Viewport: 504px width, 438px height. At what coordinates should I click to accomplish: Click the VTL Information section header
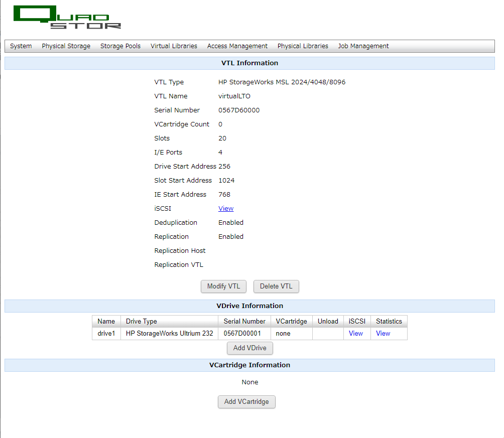tap(250, 63)
